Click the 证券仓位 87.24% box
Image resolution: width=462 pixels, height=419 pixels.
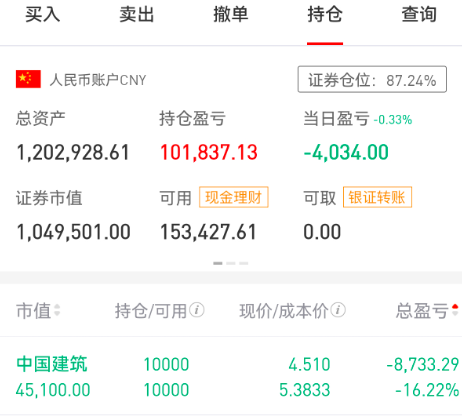pos(372,79)
